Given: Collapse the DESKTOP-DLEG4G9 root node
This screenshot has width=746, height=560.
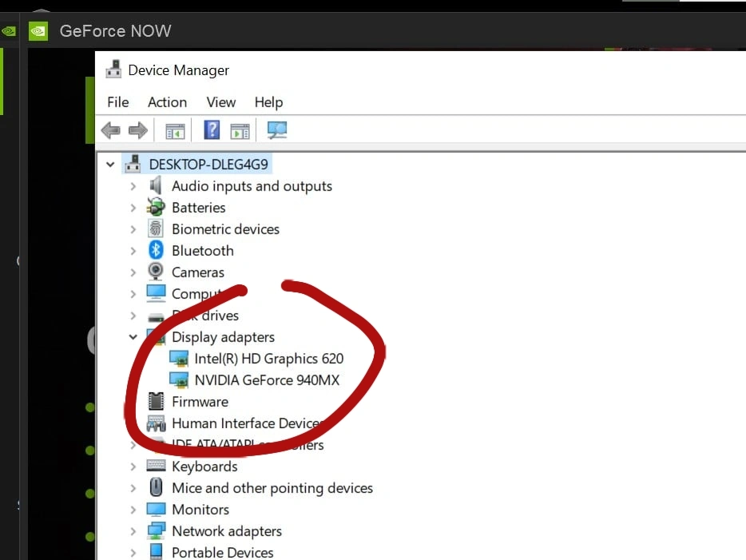Looking at the screenshot, I should click(x=110, y=165).
